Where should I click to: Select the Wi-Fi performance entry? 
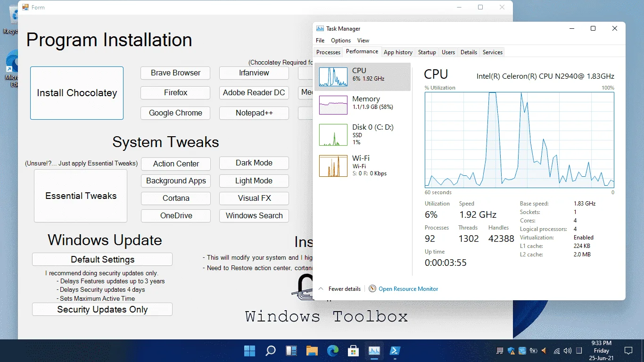363,165
